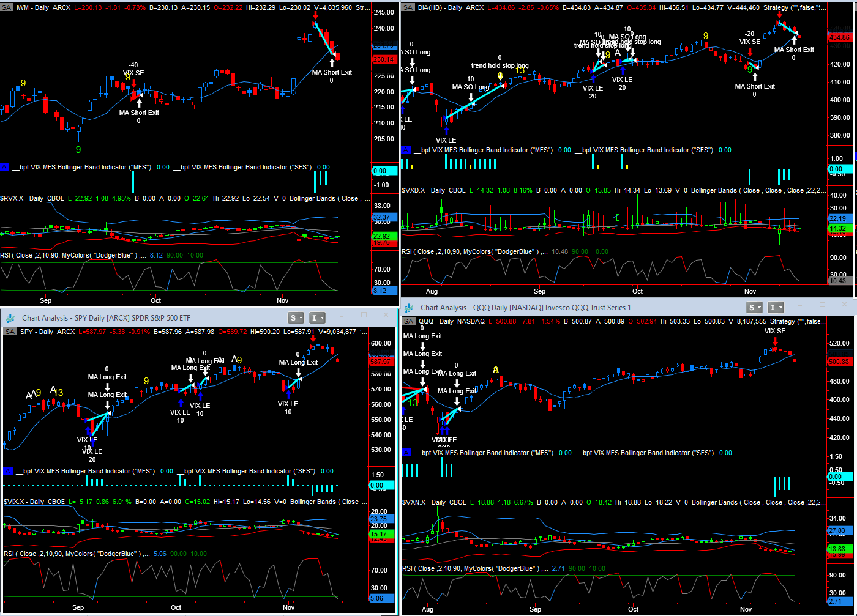Click the SA button in the SPY chart

point(10,332)
